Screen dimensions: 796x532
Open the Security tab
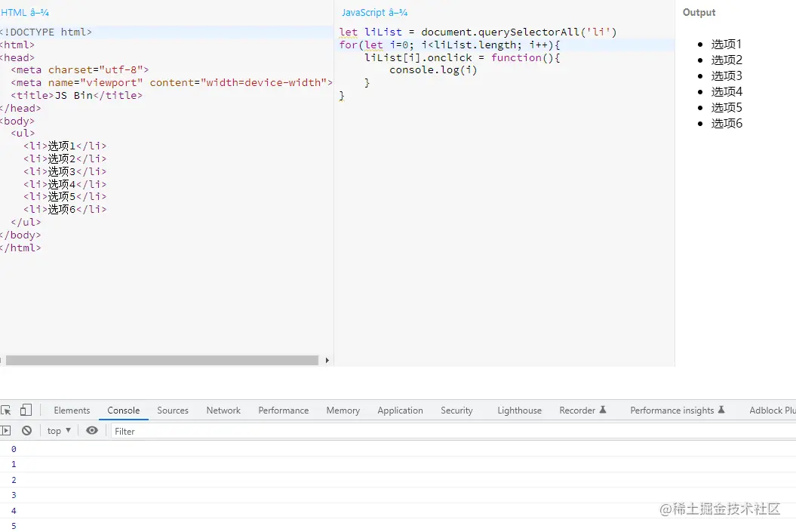456,411
